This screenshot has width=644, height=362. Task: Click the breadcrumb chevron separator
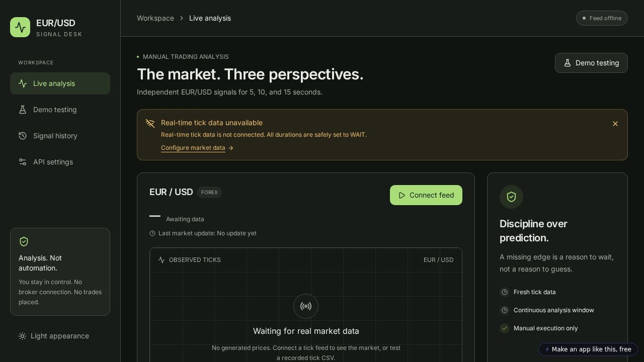(182, 18)
